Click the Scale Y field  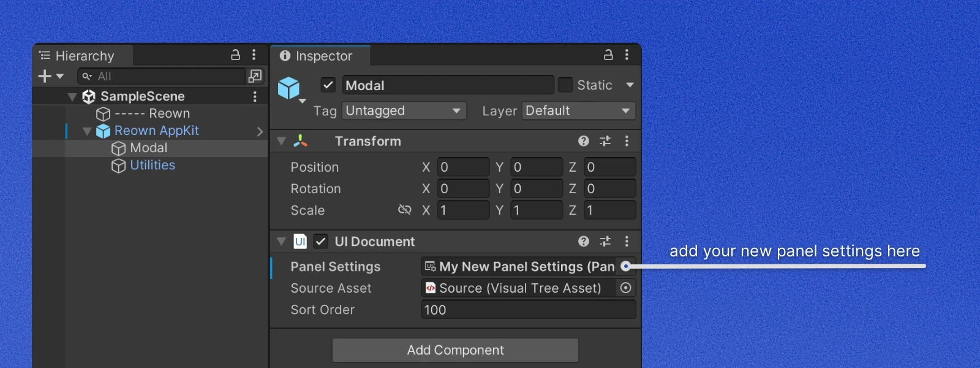pos(537,210)
